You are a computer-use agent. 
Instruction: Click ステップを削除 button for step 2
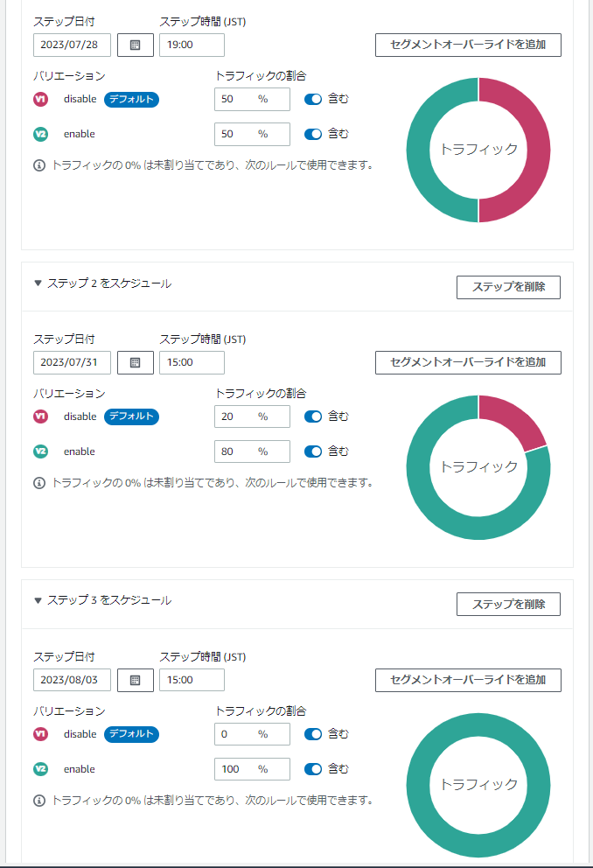[x=508, y=287]
